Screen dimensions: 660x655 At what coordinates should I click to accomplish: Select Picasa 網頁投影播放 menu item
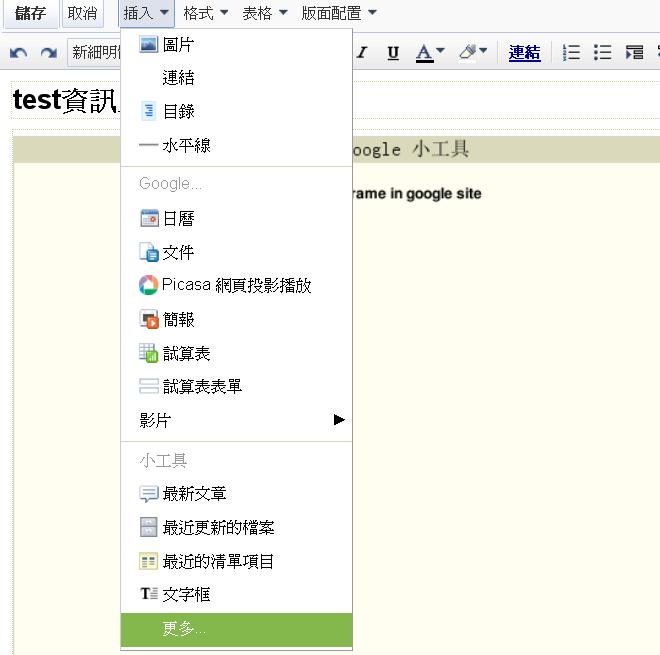236,285
